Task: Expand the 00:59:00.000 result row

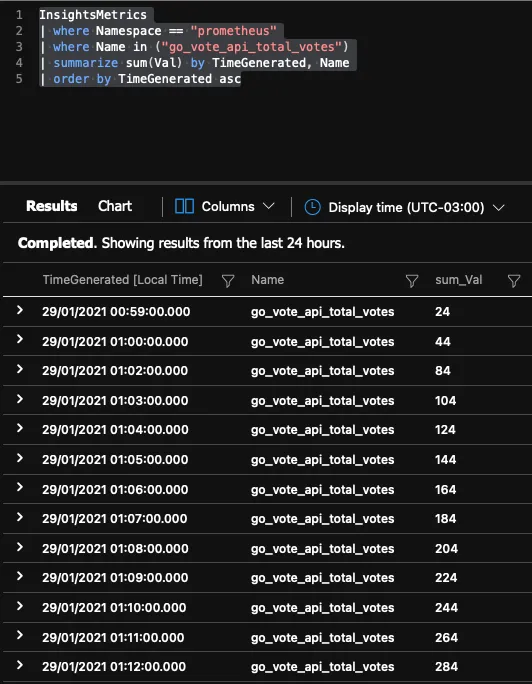Action: pos(20,310)
